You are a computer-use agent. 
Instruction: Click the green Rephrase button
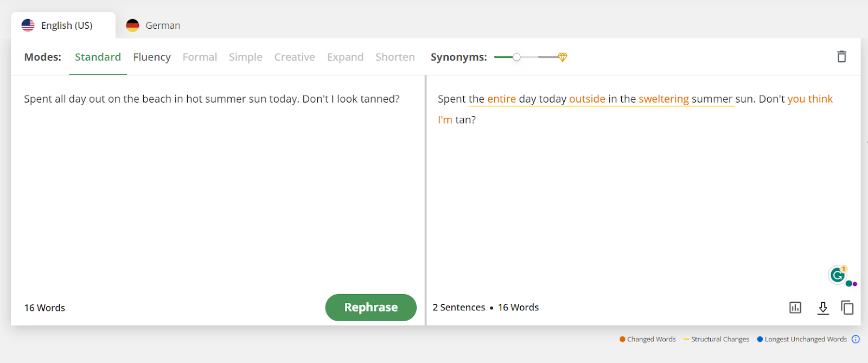click(371, 308)
